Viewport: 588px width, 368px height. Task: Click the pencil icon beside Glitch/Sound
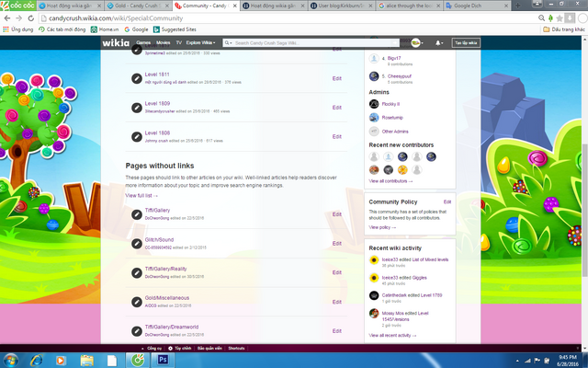point(137,244)
